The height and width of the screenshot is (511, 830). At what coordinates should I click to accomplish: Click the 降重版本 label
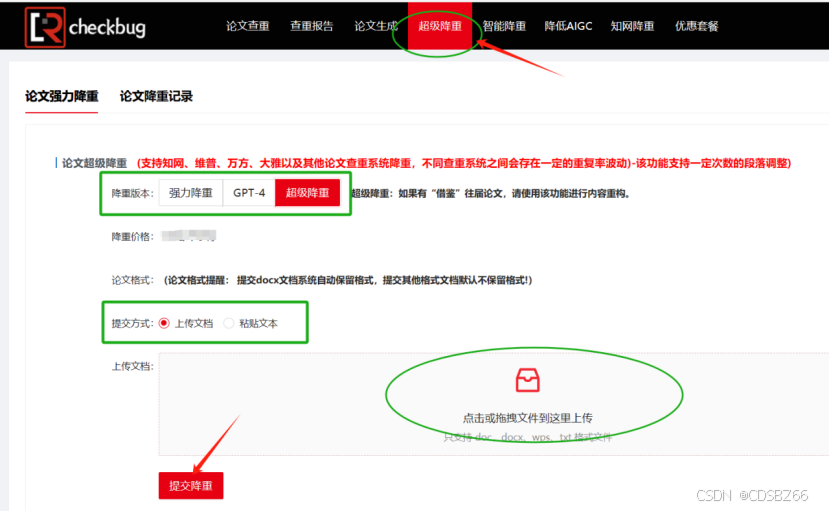point(132,193)
